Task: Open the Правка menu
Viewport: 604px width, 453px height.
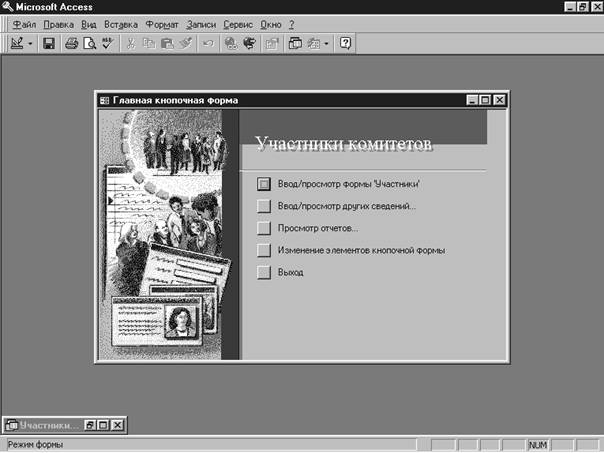Action: click(59, 25)
